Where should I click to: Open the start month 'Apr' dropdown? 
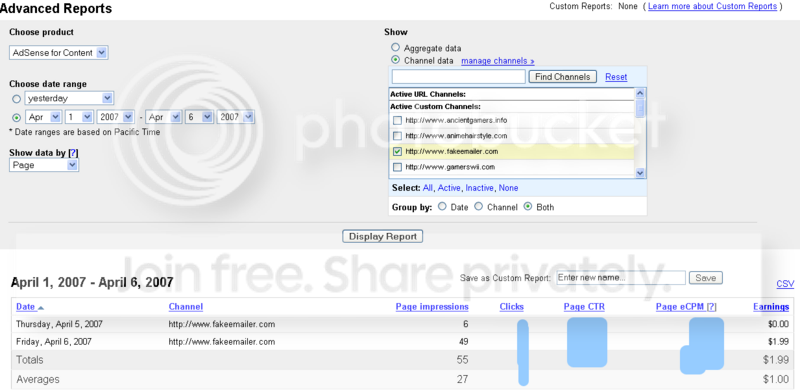(x=43, y=117)
